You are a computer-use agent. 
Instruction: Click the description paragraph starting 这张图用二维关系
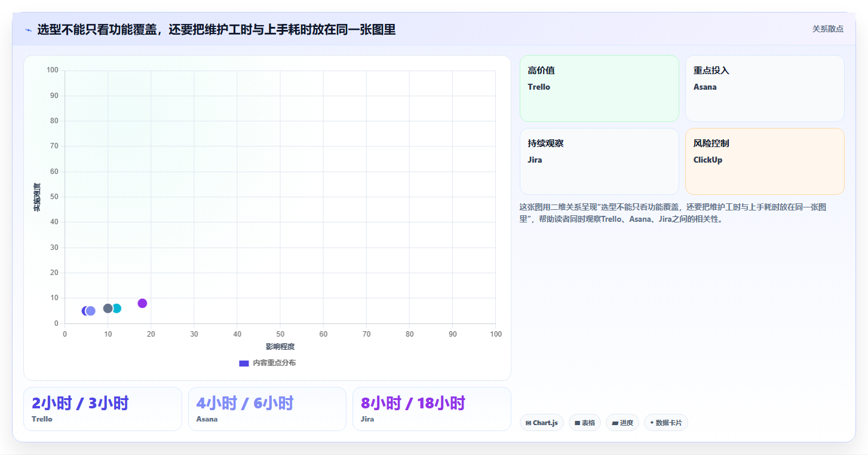(673, 213)
